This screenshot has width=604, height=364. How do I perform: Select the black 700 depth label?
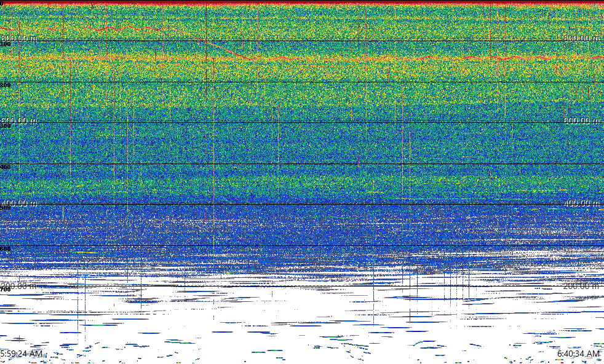pos(6,290)
